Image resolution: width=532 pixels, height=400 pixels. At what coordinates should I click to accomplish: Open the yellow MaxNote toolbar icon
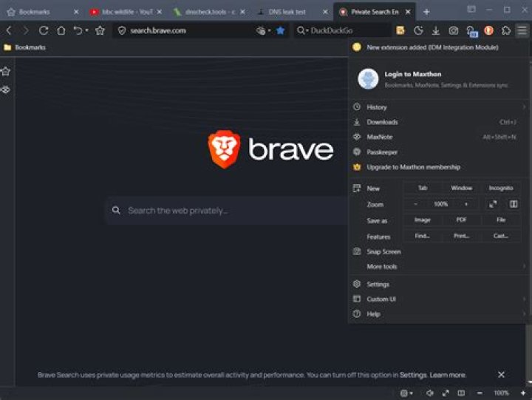click(400, 30)
